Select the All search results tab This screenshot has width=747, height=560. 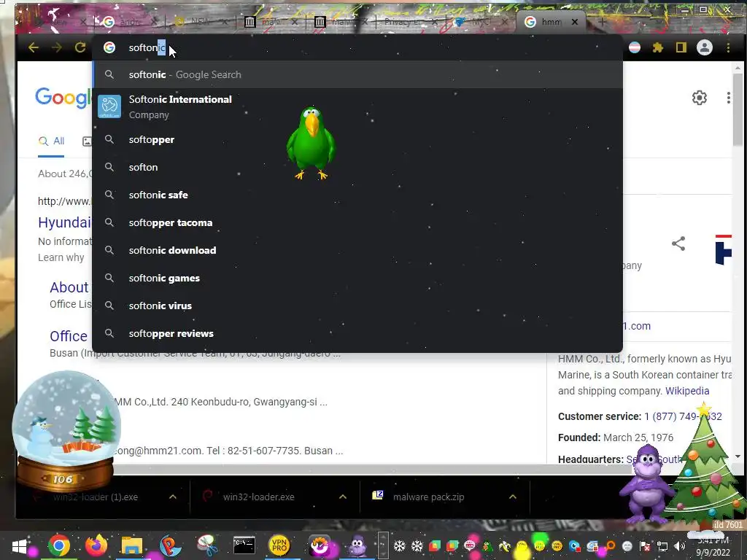point(51,141)
